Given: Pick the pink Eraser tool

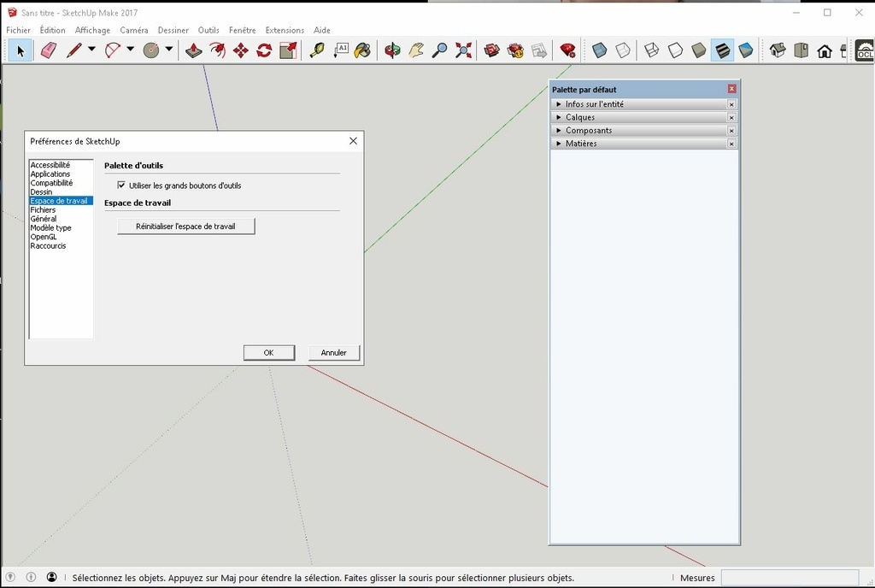Looking at the screenshot, I should pyautogui.click(x=49, y=50).
